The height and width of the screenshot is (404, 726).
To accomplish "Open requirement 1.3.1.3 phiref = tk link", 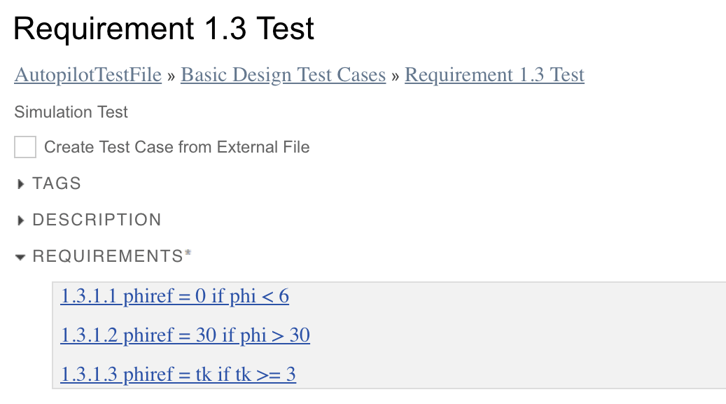I will (178, 375).
